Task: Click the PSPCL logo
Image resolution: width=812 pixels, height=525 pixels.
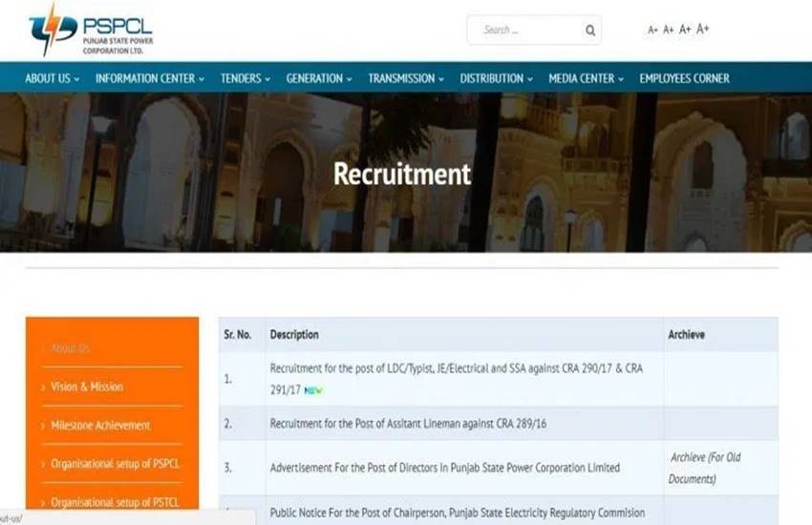Action: click(x=91, y=31)
